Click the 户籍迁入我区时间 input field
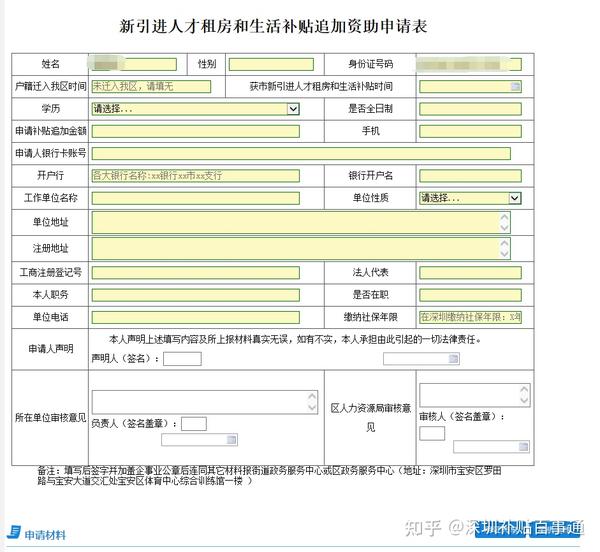Viewport: 600px width, 552px height. point(151,86)
